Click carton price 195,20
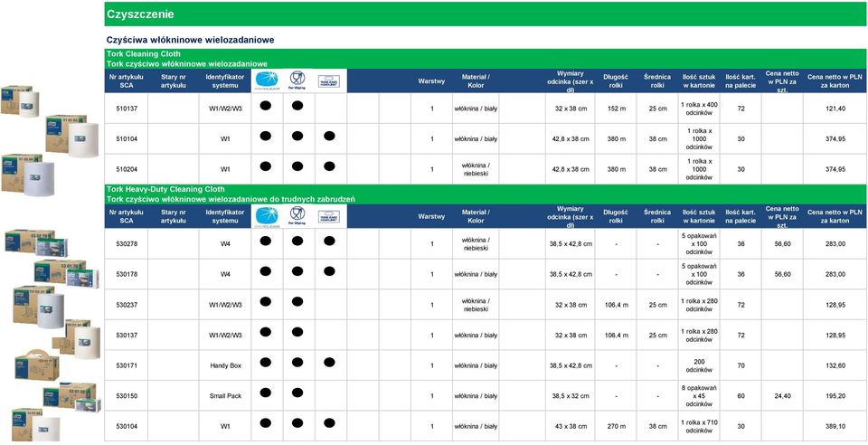The height and width of the screenshot is (445, 868). click(x=835, y=396)
